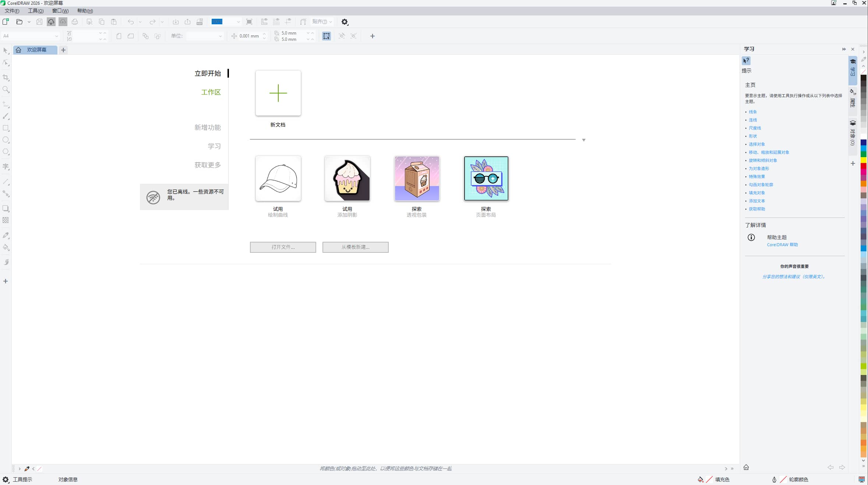The image size is (868, 485).
Task: Select the Text tool (字) icon
Action: (x=6, y=167)
